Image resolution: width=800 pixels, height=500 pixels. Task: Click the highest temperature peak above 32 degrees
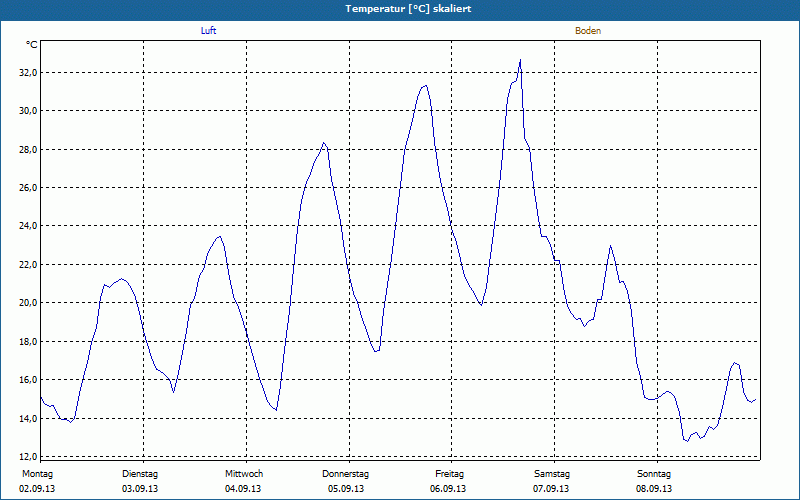pyautogui.click(x=520, y=60)
